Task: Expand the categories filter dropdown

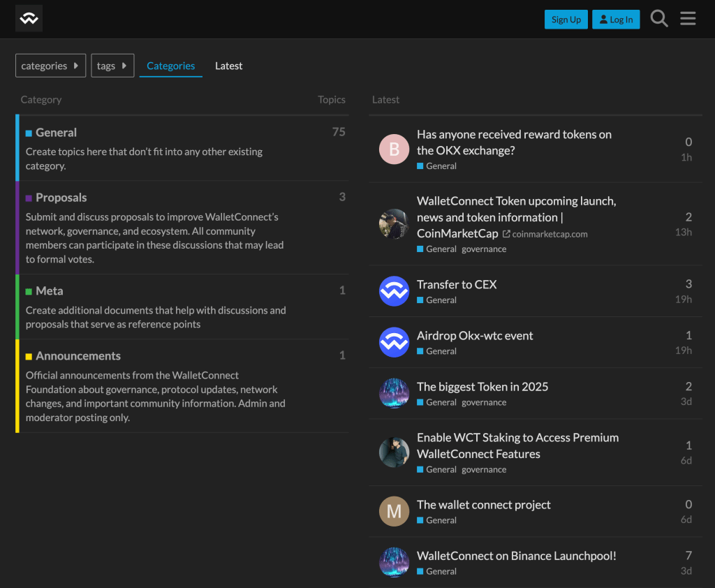Action: coord(50,65)
